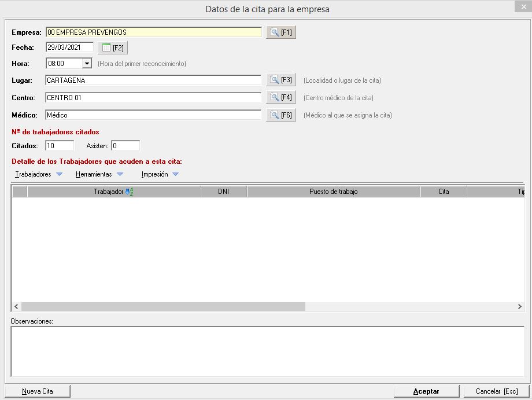Search location using the F3 magnifier button

tap(281, 80)
